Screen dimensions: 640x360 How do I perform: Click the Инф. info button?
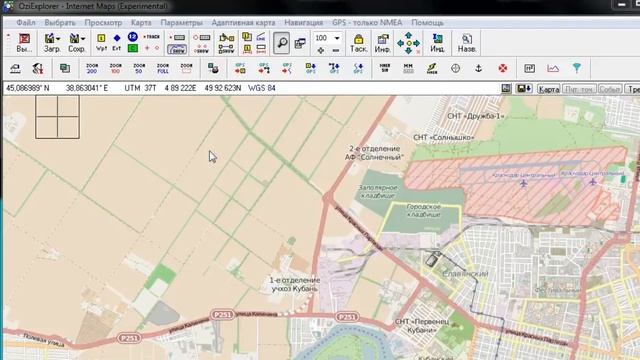382,43
